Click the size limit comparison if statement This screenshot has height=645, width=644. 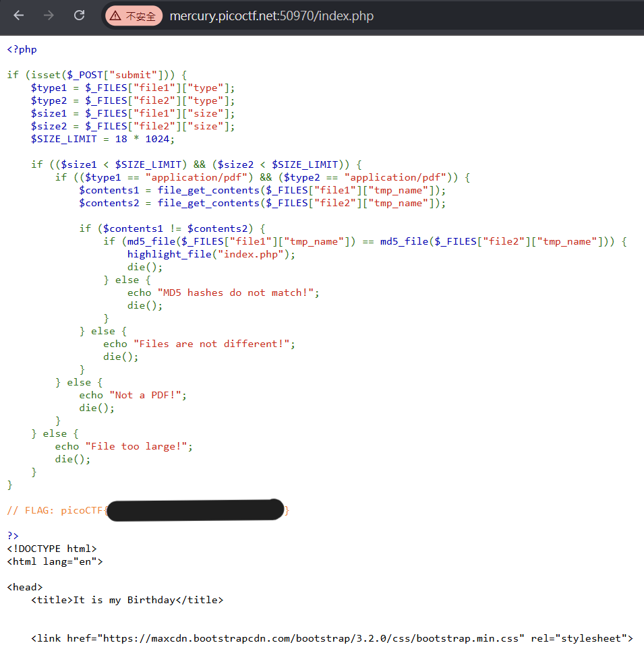[x=196, y=164]
